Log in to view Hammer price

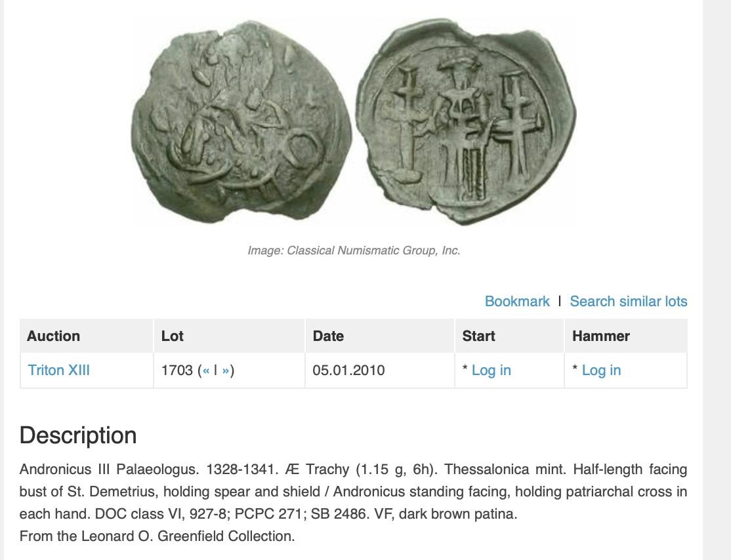[x=601, y=370]
